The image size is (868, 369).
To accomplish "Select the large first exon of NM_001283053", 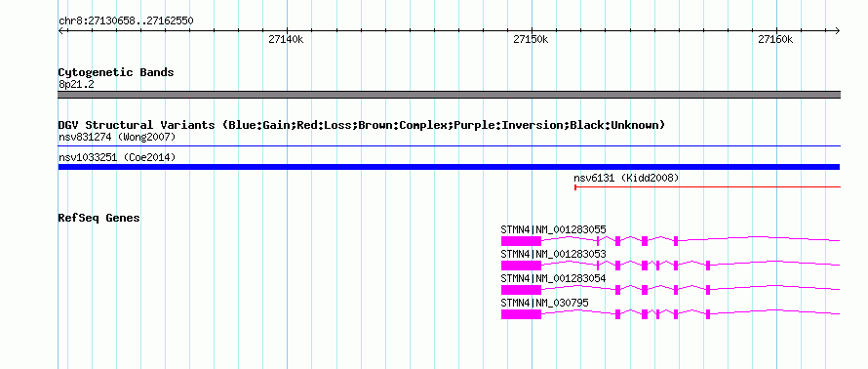I will tap(521, 266).
